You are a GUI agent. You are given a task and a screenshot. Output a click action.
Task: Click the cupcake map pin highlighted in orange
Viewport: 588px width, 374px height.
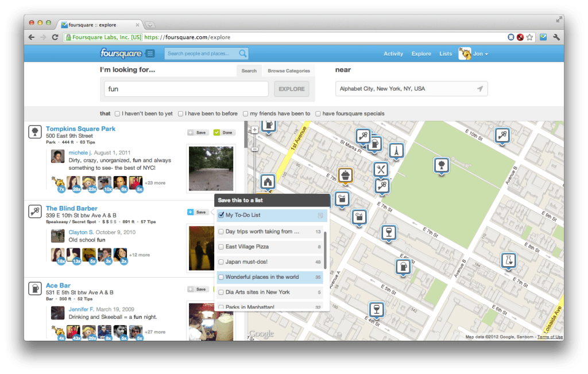coord(345,175)
